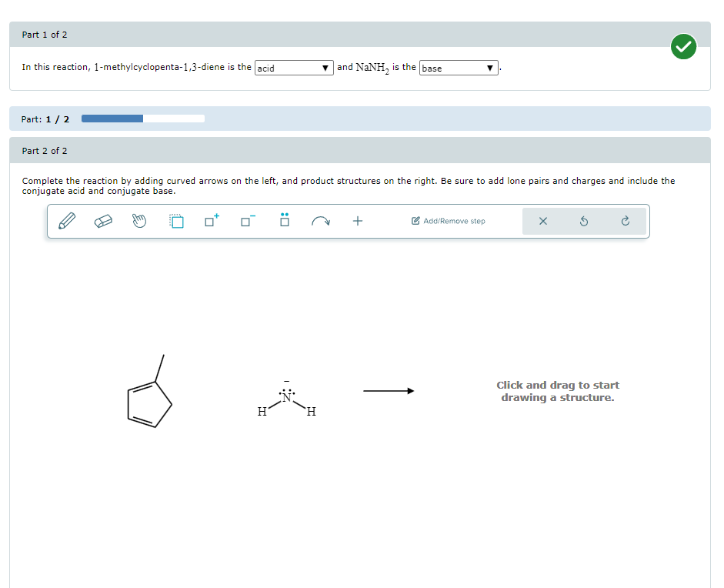Click the drawing canvas to start a structure

pyautogui.click(x=558, y=391)
